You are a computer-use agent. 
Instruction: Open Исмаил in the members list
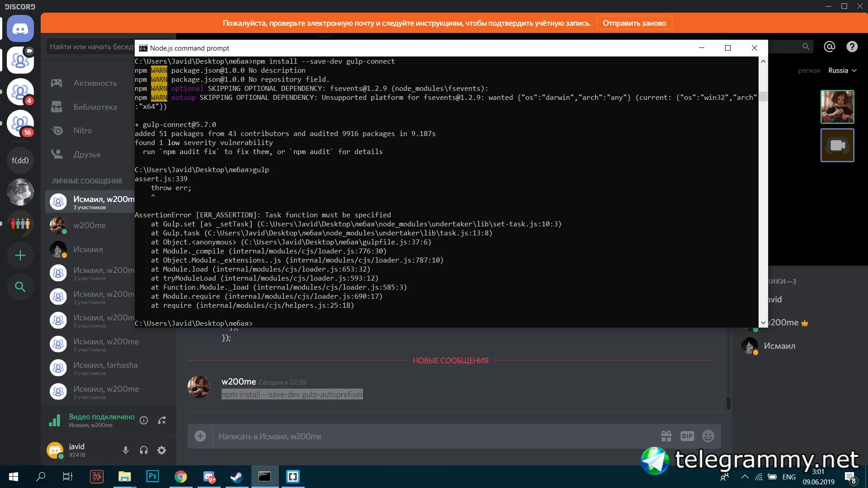pyautogui.click(x=779, y=346)
